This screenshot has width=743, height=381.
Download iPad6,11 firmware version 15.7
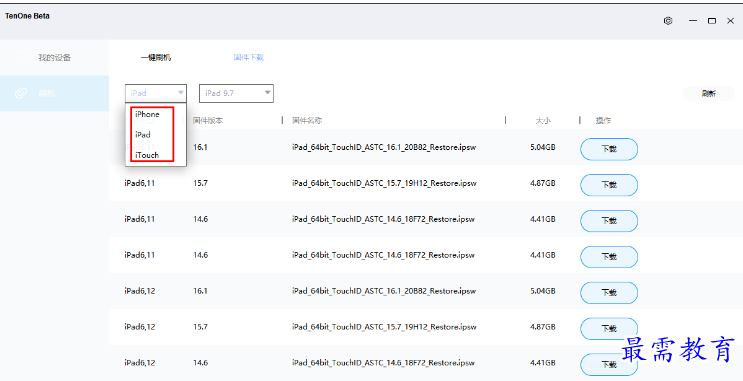609,185
